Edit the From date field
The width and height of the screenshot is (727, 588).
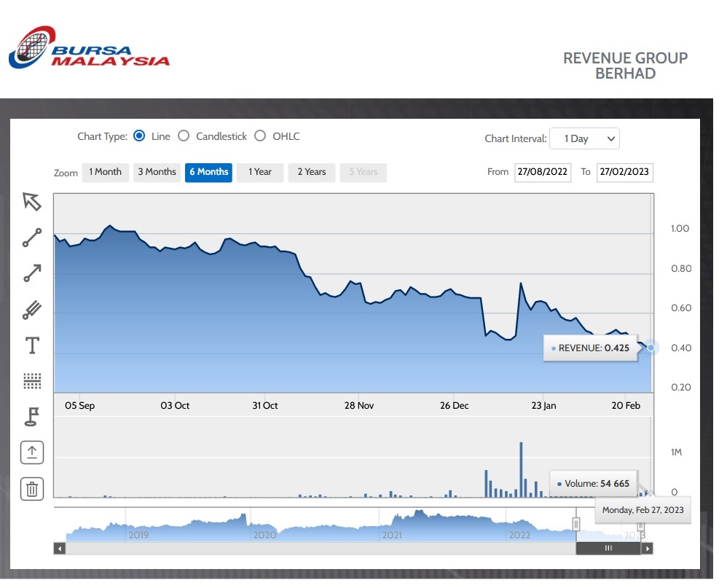pos(543,173)
